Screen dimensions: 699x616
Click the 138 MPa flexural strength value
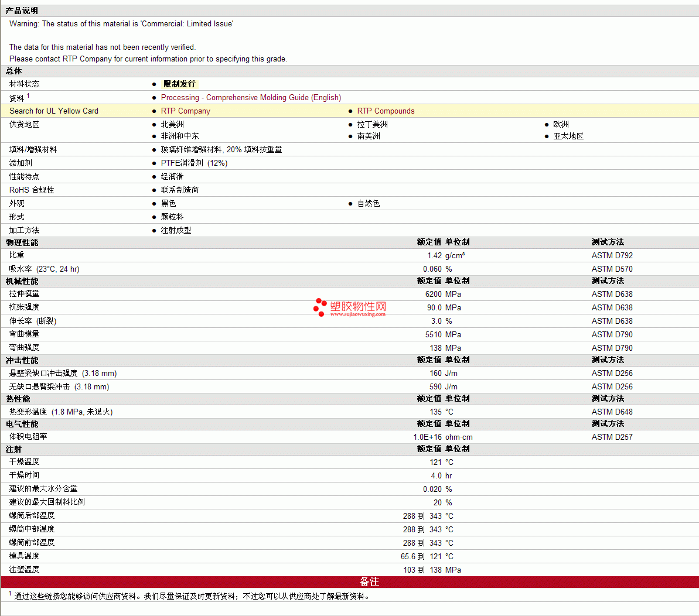(445, 348)
